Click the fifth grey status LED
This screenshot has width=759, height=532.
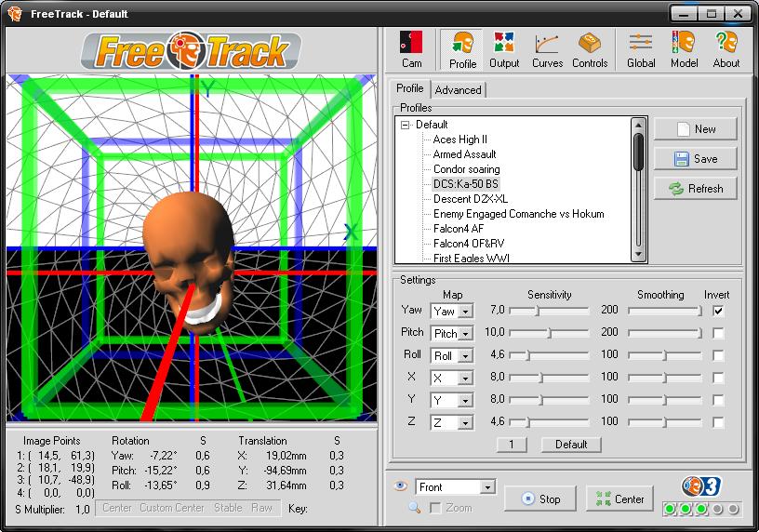click(733, 509)
